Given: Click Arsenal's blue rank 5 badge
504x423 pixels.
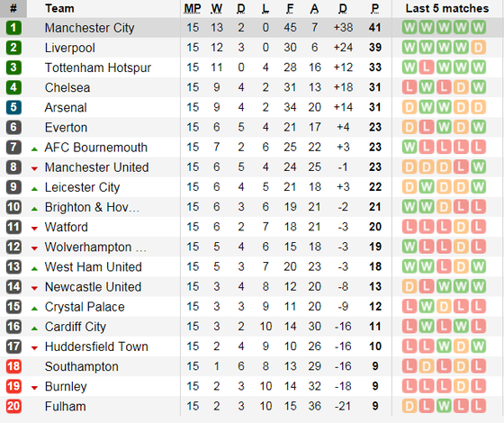Looking at the screenshot, I should click(x=13, y=107).
